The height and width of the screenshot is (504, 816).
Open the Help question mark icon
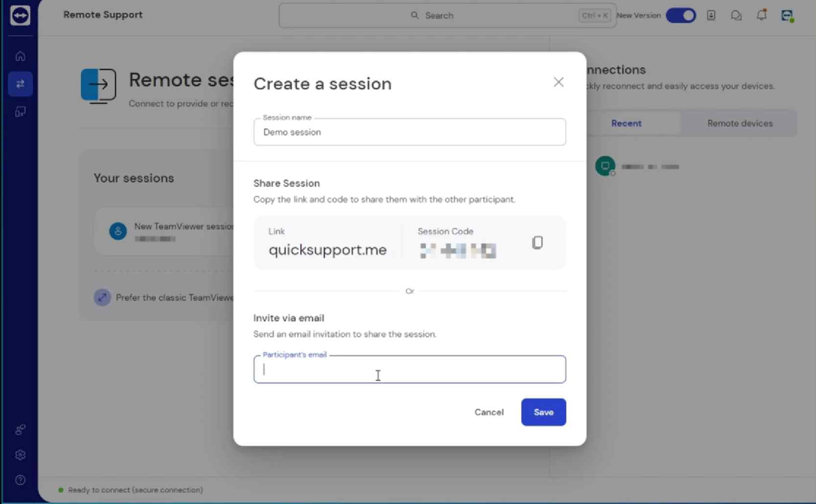coord(20,480)
